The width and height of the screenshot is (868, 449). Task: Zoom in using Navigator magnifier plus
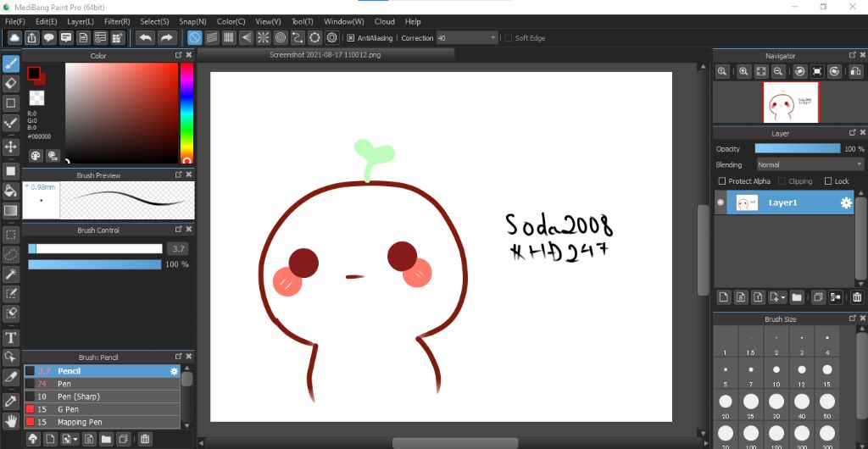pyautogui.click(x=743, y=71)
